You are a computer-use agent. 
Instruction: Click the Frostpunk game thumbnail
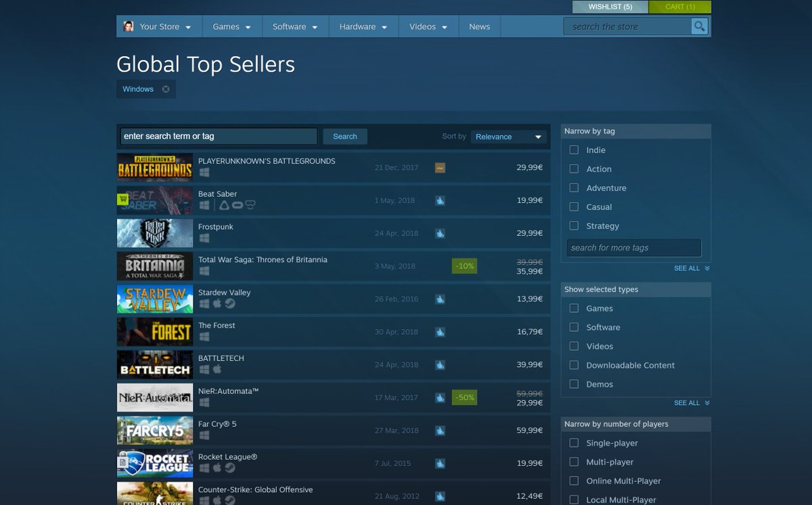[155, 233]
